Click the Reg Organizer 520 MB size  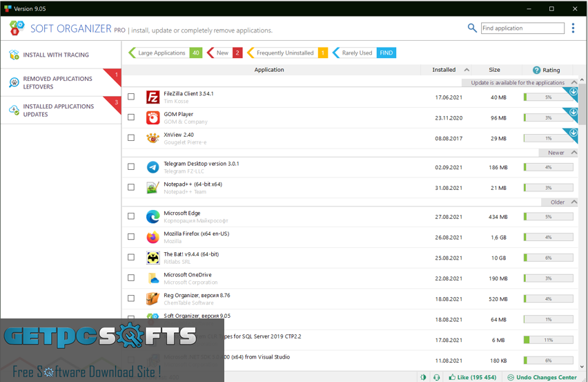498,299
